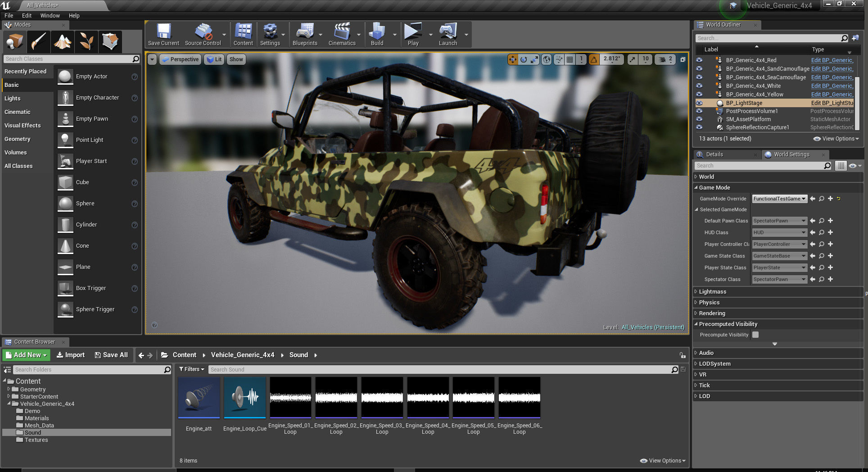Open Default Pawn Class dropdown

[x=779, y=221]
